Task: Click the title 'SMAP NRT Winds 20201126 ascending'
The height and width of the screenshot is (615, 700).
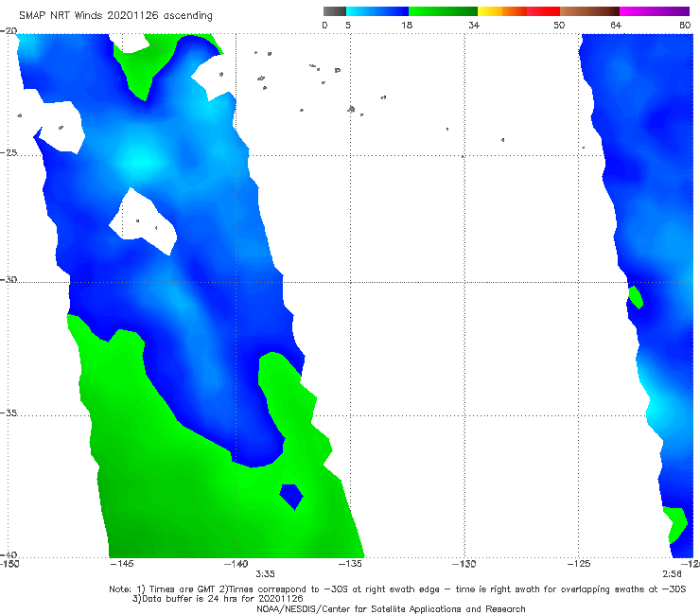Action: pos(115,15)
